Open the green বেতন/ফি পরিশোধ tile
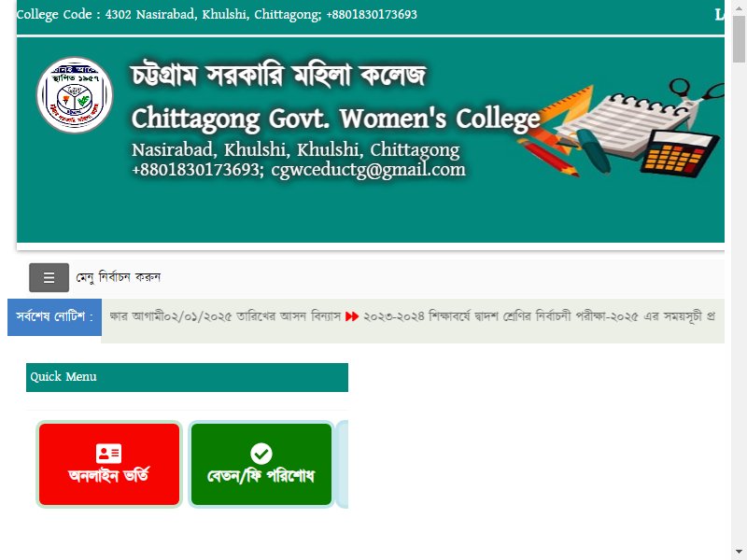The image size is (747, 560). click(x=261, y=464)
